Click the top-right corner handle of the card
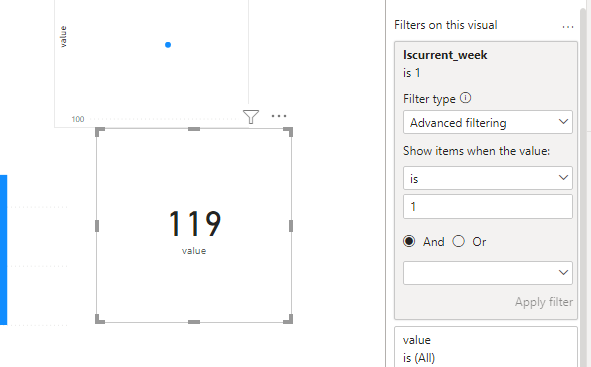 (288, 132)
